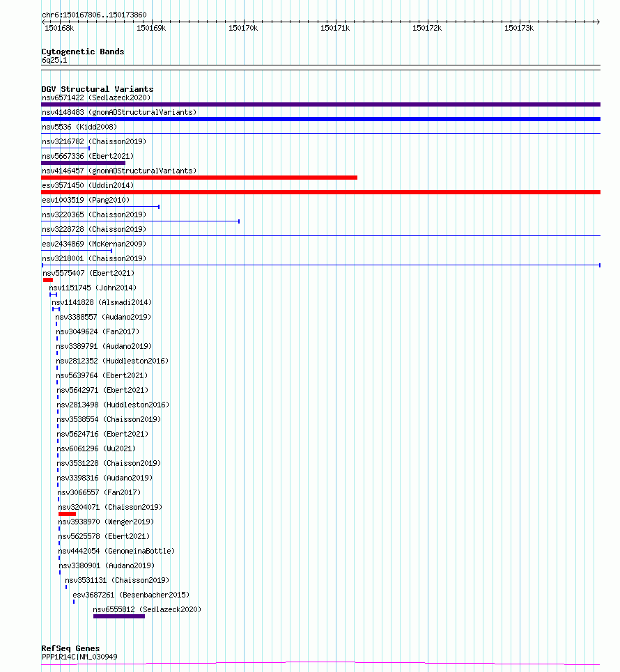Open esv3571450 (Uddin2014) label
The height and width of the screenshot is (672, 620).
[x=88, y=185]
